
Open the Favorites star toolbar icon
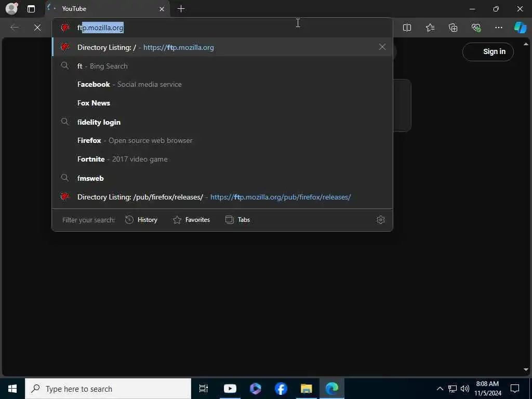pyautogui.click(x=430, y=28)
